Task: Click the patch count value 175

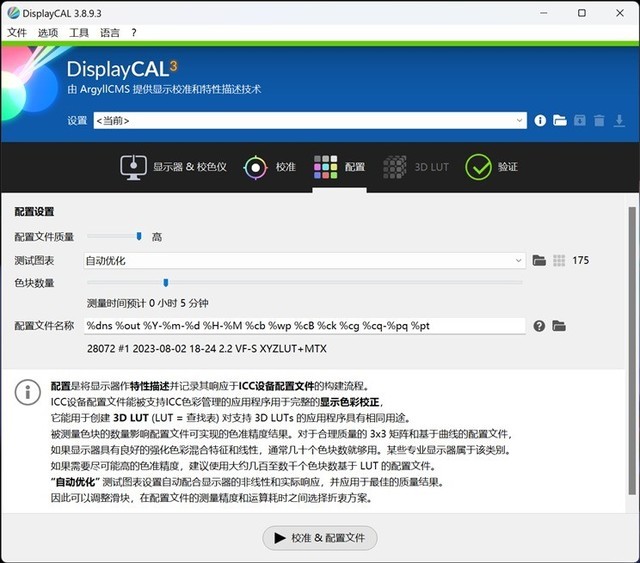Action: (580, 260)
